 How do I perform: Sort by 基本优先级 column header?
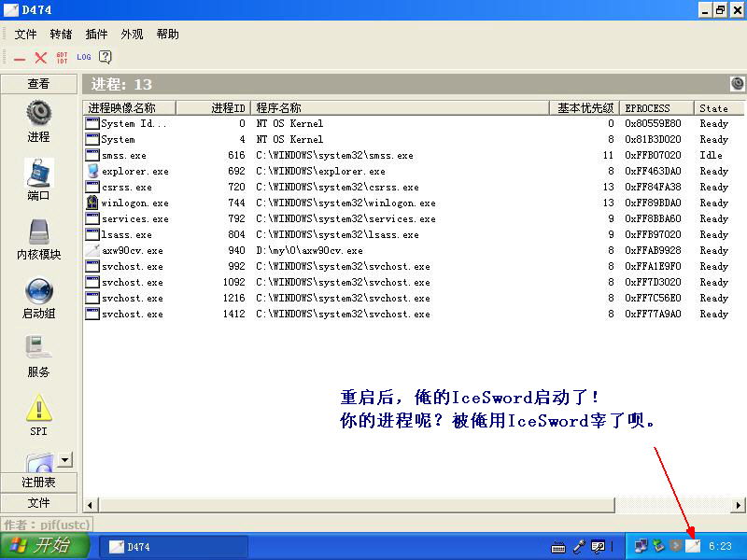585,108
